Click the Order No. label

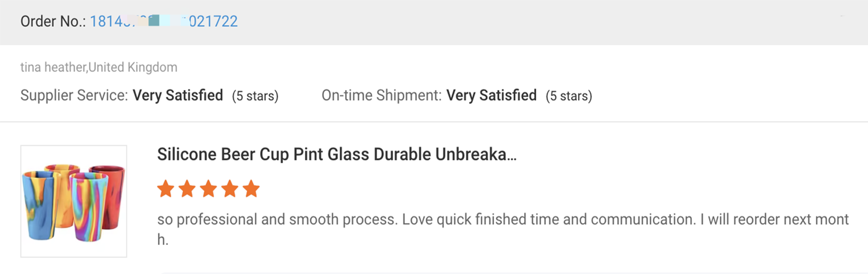click(x=53, y=22)
